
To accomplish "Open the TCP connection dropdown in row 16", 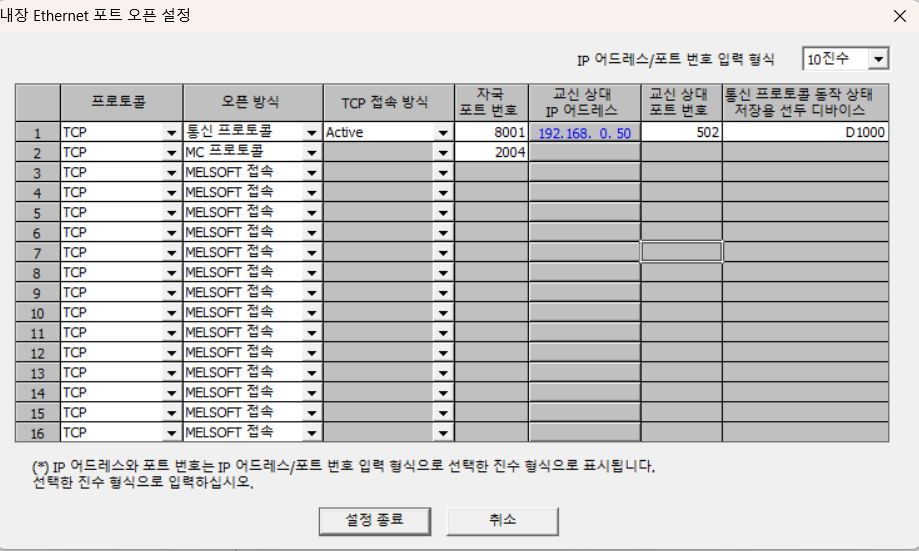I will [x=443, y=433].
